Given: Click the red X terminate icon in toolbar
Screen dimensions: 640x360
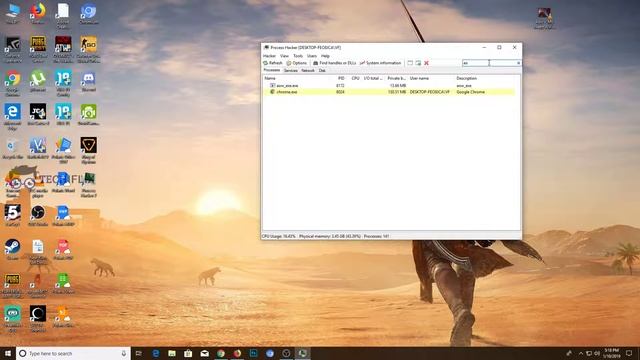Looking at the screenshot, I should coord(426,63).
